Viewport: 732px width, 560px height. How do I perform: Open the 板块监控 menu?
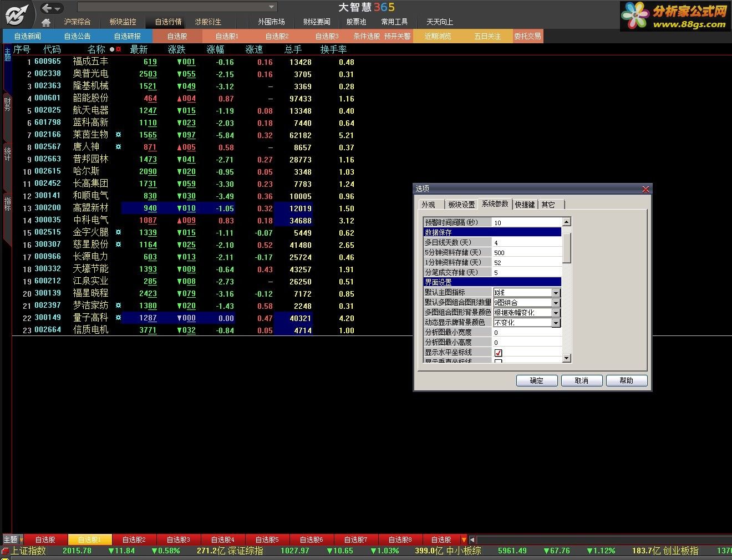click(123, 22)
